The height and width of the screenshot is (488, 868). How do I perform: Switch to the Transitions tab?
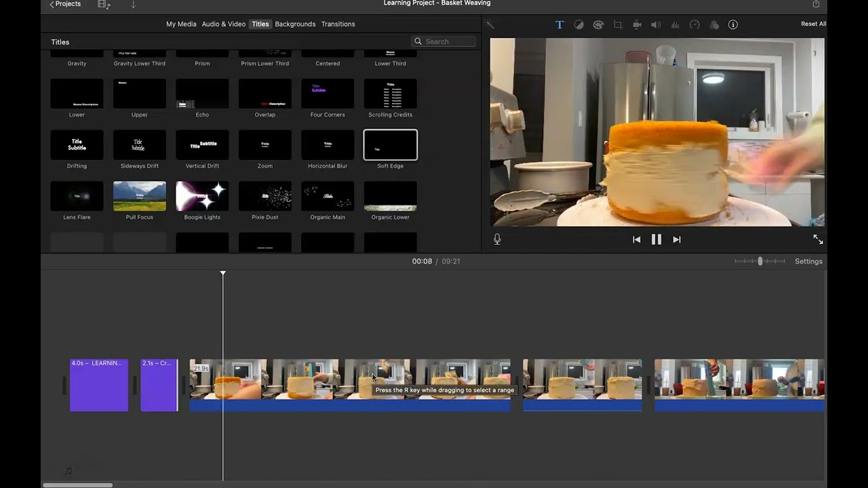tap(338, 24)
